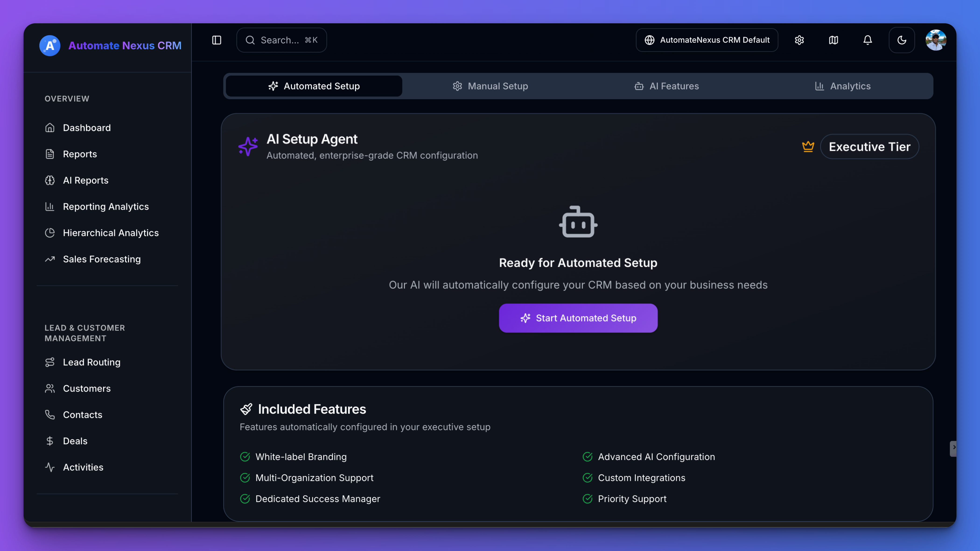The image size is (980, 551).
Task: Open the Deals section from the sidebar
Action: [x=75, y=441]
